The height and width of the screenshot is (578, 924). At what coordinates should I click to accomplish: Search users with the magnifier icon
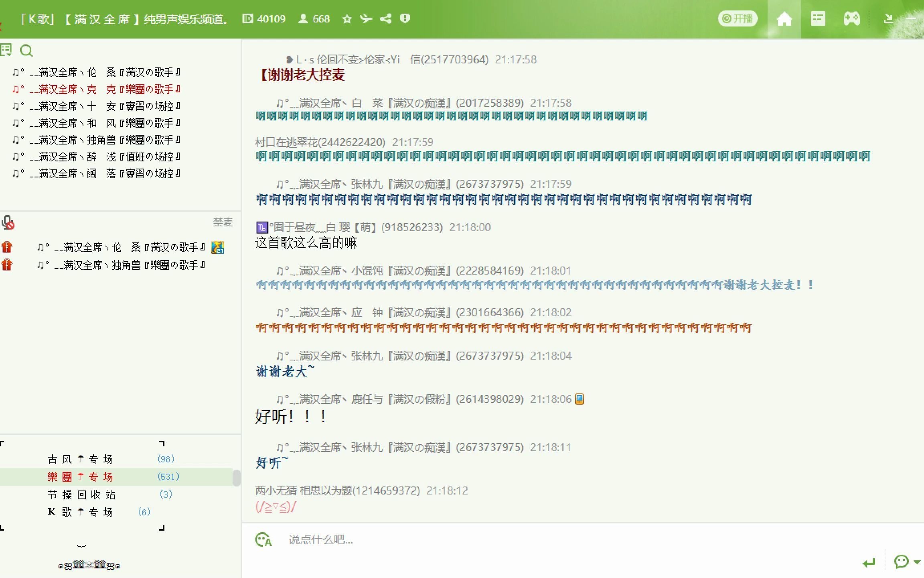coord(26,51)
